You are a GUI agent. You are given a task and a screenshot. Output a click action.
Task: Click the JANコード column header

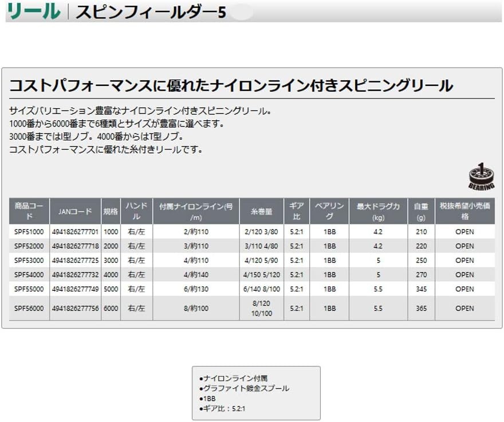pos(75,211)
